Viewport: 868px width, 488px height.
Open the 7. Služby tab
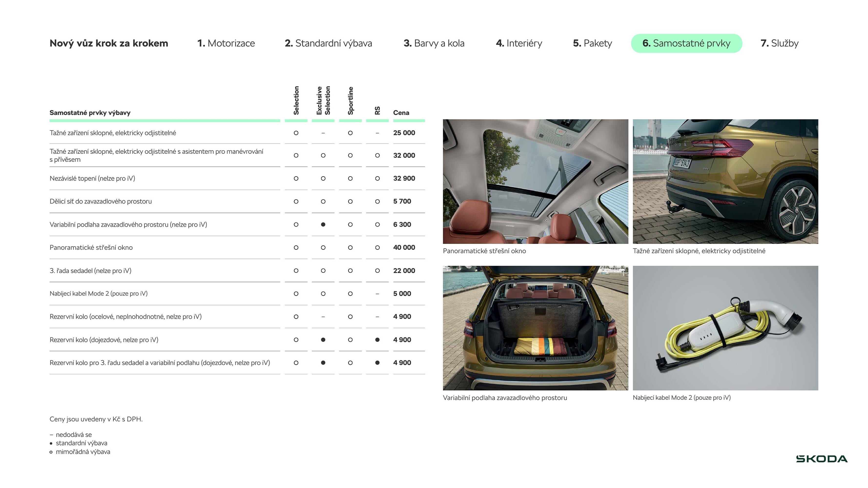pos(779,43)
